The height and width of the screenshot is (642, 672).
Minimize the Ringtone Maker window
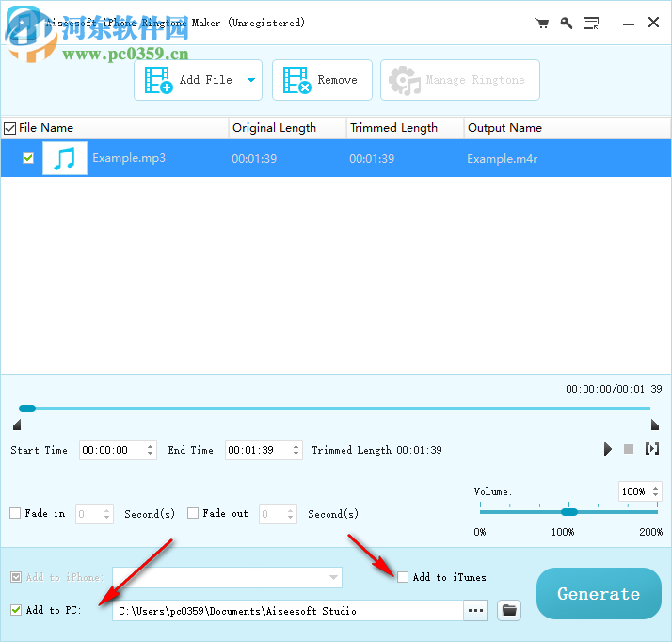pyautogui.click(x=629, y=24)
